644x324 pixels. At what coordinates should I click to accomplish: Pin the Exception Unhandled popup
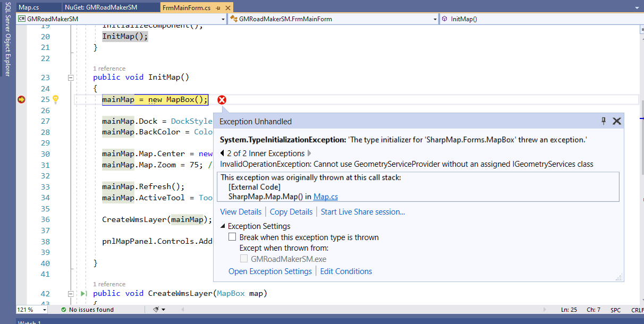[603, 121]
